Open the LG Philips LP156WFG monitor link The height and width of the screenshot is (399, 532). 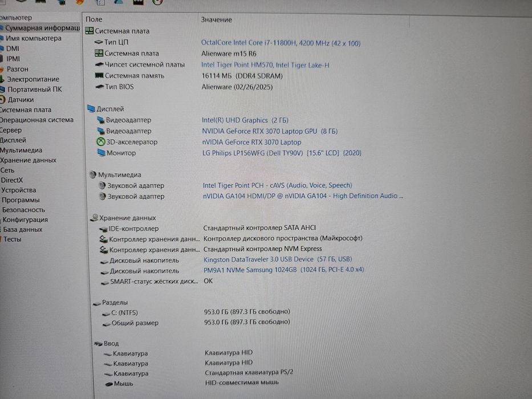(282, 153)
